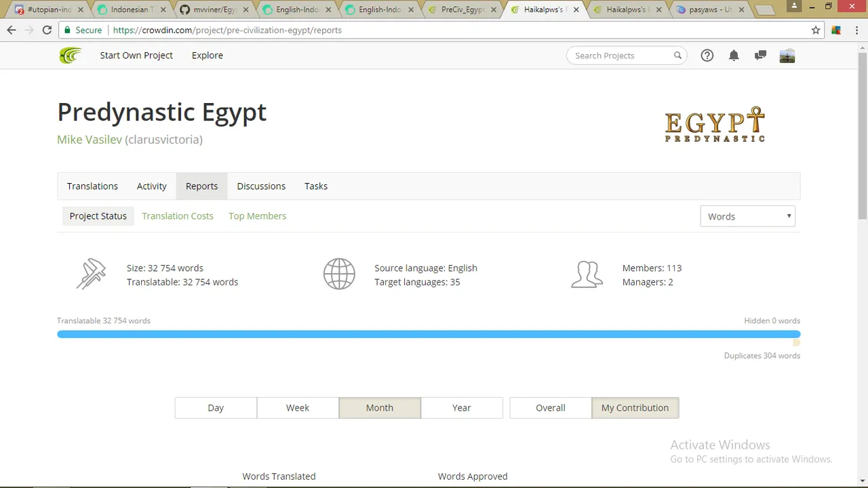Select the Project Status sub-tab

[x=98, y=216]
